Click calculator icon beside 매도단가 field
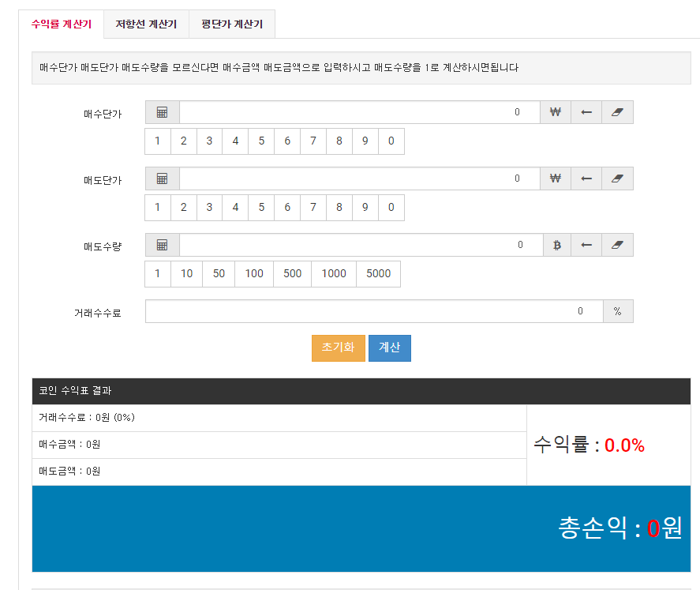700x590 pixels. (162, 179)
